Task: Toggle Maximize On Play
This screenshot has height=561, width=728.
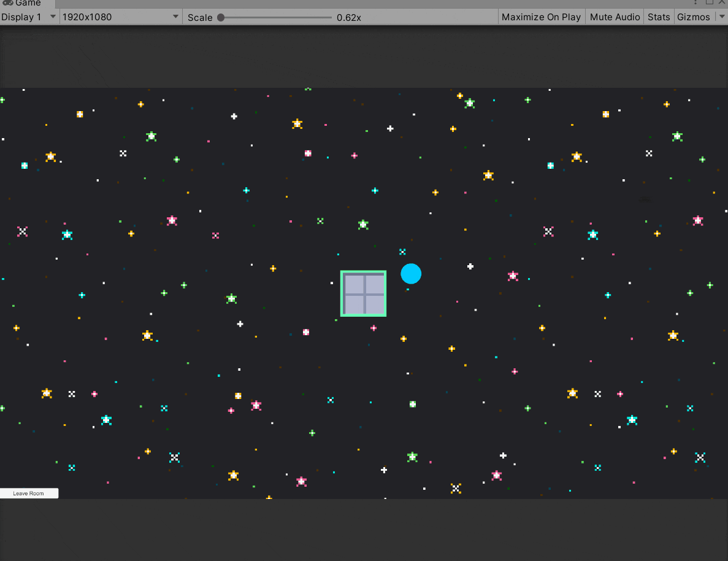Action: click(x=541, y=17)
